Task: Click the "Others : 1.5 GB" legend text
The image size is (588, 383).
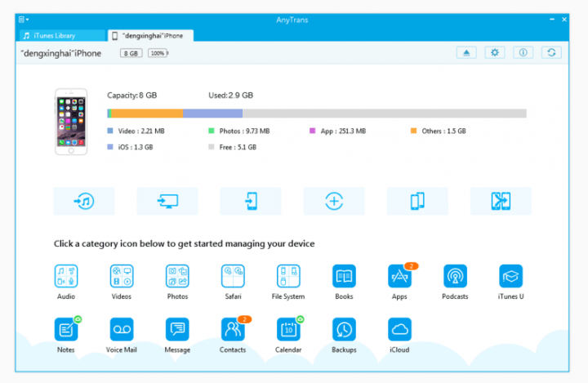Action: click(x=443, y=131)
